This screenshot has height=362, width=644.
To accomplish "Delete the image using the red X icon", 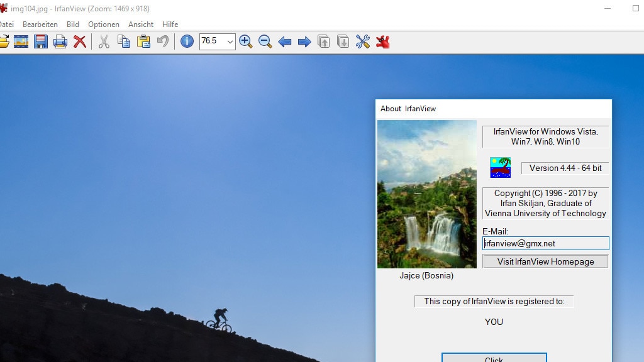I will pos(79,41).
